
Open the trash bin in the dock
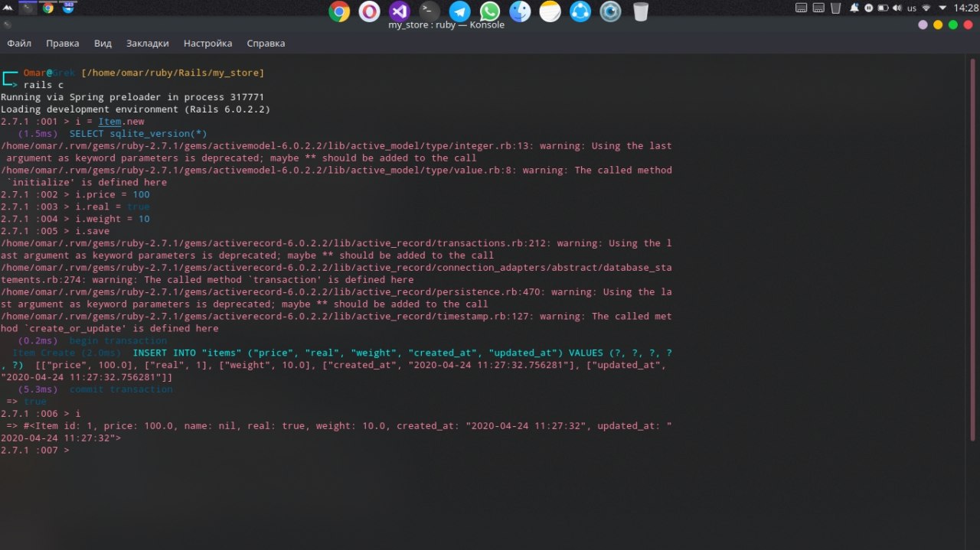tap(641, 11)
